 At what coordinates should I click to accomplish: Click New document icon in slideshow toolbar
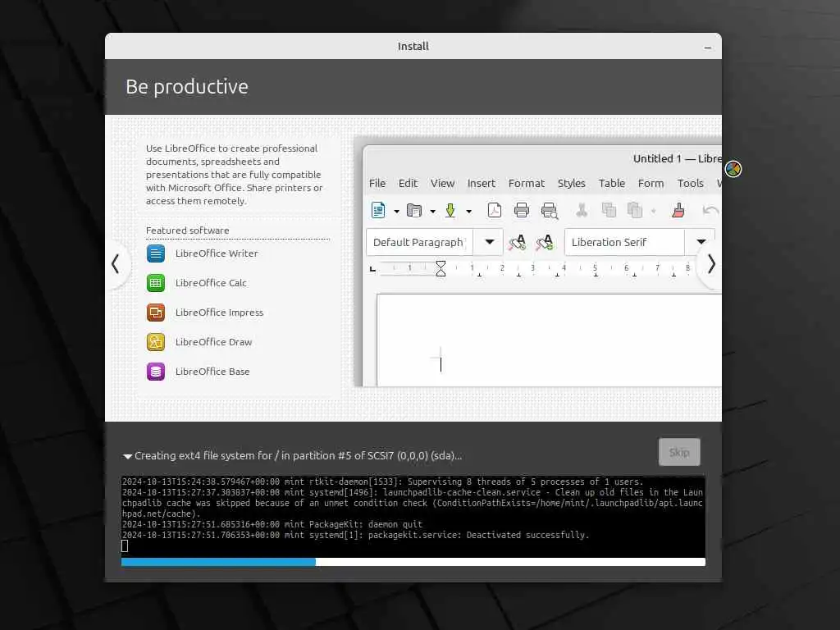tap(378, 211)
